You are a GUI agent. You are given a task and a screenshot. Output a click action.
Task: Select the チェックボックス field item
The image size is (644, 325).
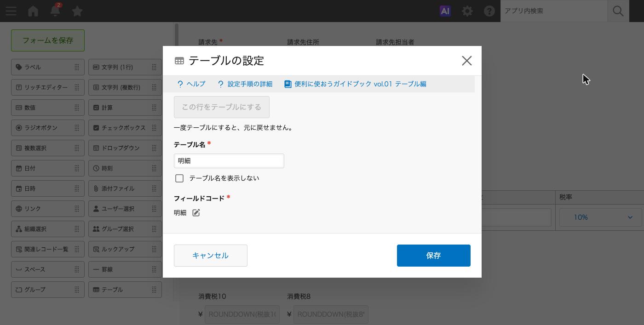point(125,128)
